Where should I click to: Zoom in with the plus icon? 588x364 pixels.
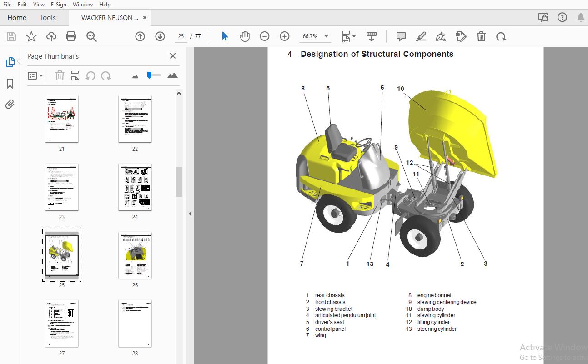coord(285,36)
